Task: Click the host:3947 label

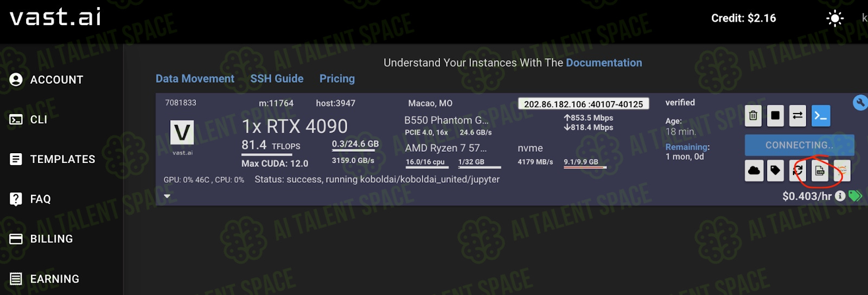Action: [x=336, y=103]
